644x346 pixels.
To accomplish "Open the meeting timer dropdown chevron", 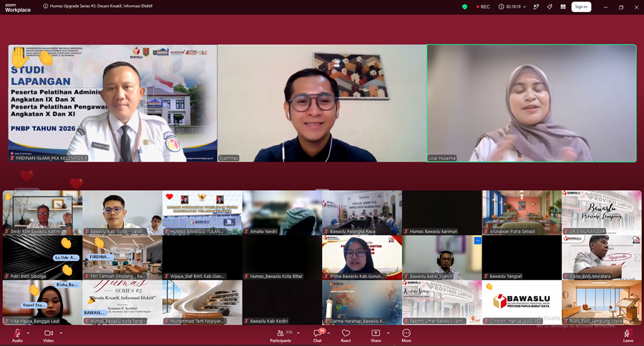I will point(525,7).
